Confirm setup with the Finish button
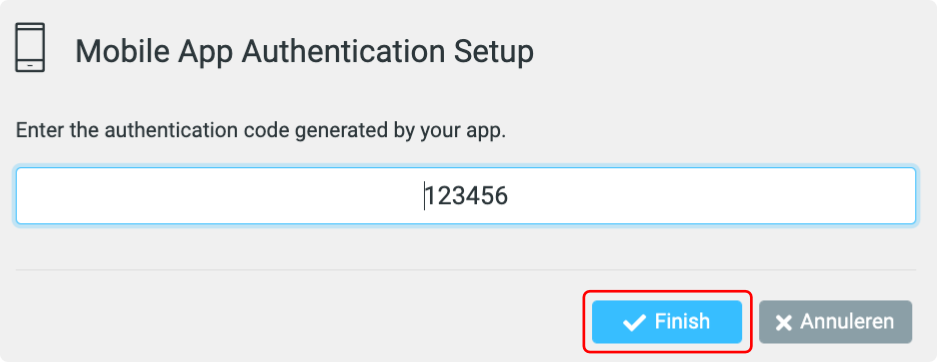Viewport: 937px width, 362px height. (x=667, y=322)
